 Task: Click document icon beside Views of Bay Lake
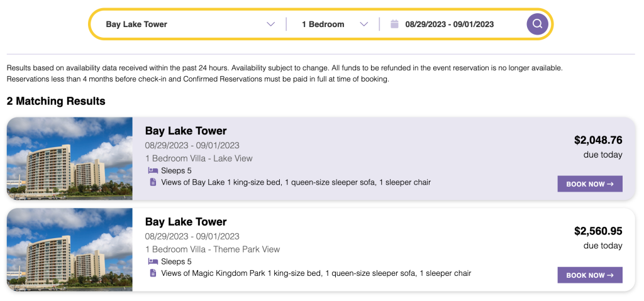pos(153,182)
